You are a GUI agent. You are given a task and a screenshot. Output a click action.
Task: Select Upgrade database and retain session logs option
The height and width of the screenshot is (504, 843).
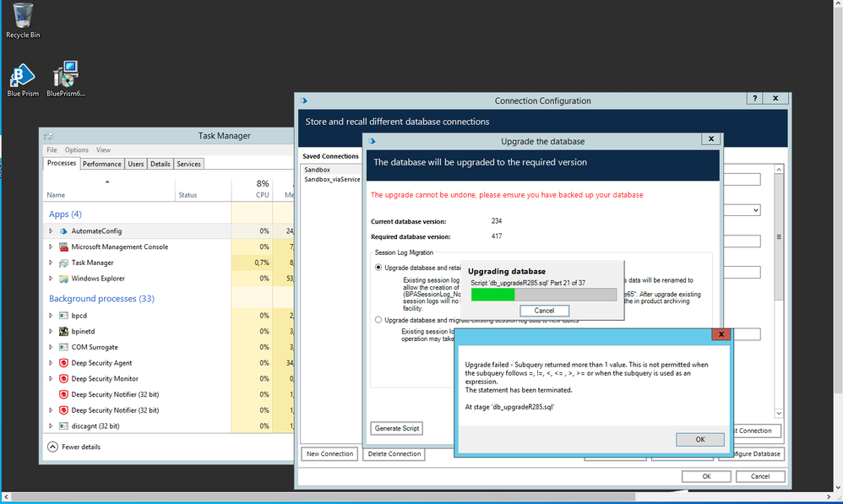click(x=378, y=268)
